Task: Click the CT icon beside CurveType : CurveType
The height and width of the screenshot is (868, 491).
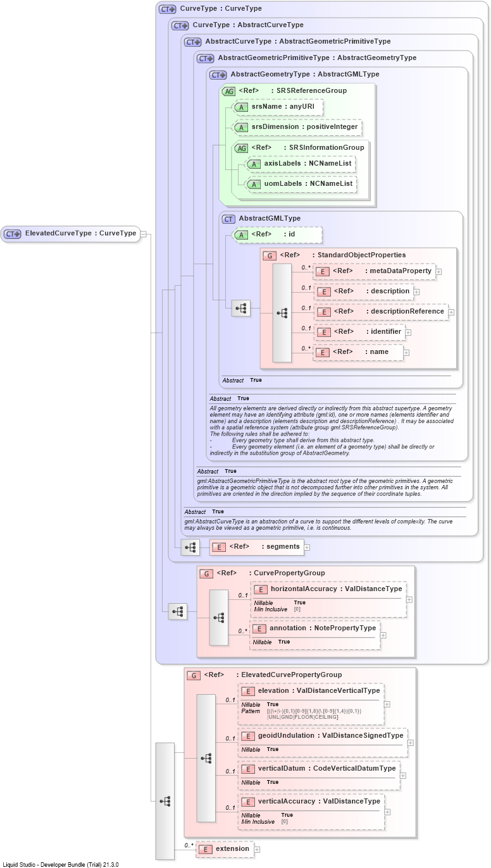Action: [x=167, y=9]
